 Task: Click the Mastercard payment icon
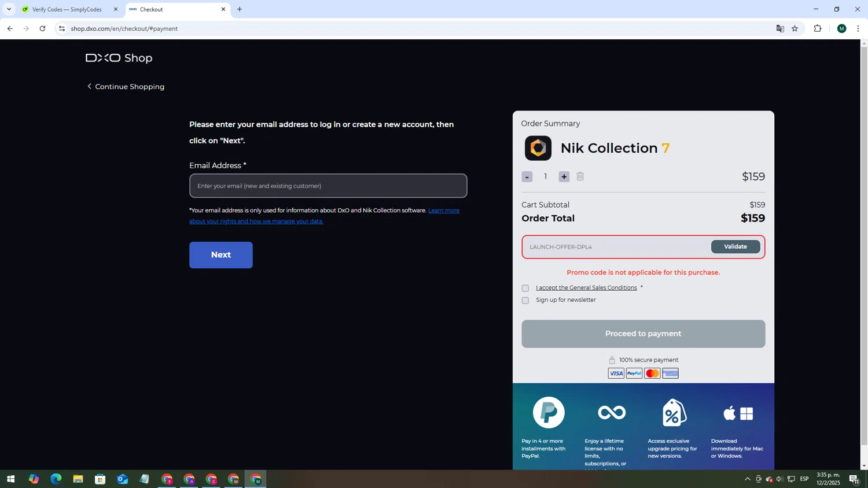coord(652,374)
